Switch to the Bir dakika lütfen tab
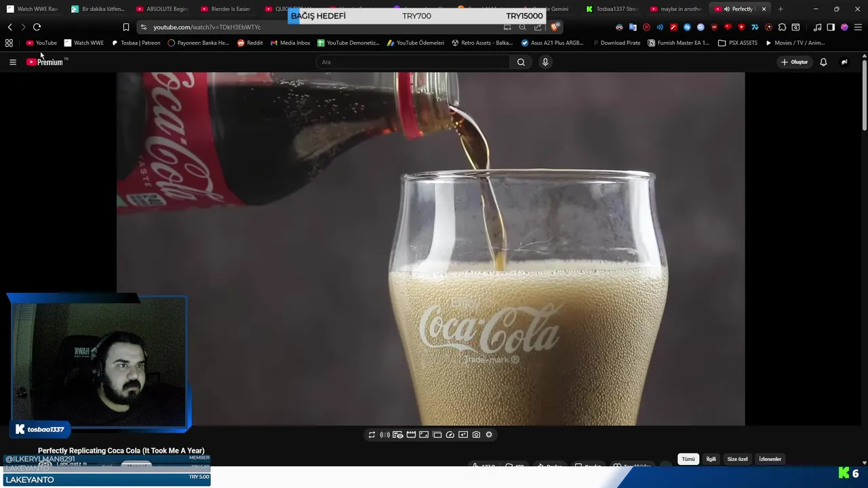The image size is (868, 488). coord(98,9)
